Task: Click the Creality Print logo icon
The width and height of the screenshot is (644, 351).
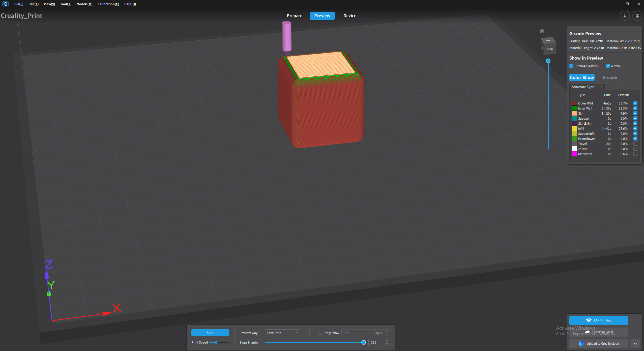Action: point(6,4)
